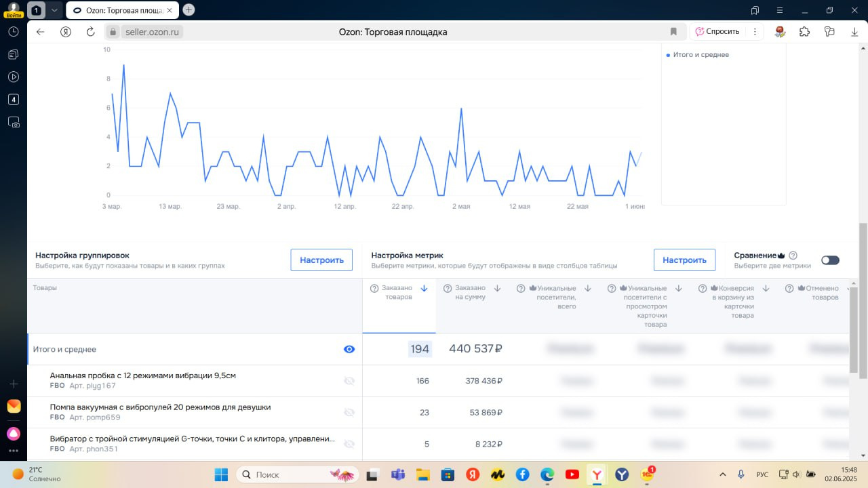Go back with the browser back arrow
The width and height of the screenshot is (868, 488).
(x=41, y=32)
